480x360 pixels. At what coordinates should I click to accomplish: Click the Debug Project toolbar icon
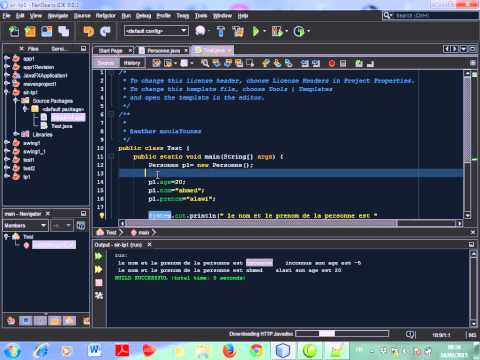(277, 31)
